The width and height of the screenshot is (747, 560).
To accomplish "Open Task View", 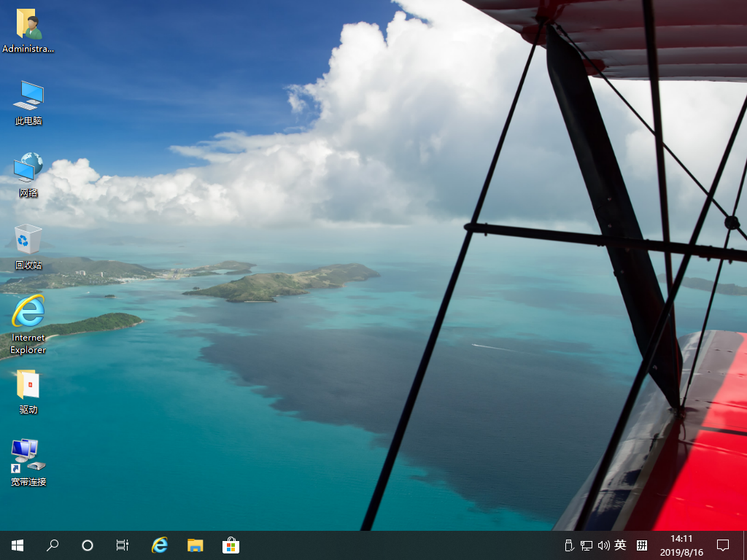I will (x=122, y=545).
